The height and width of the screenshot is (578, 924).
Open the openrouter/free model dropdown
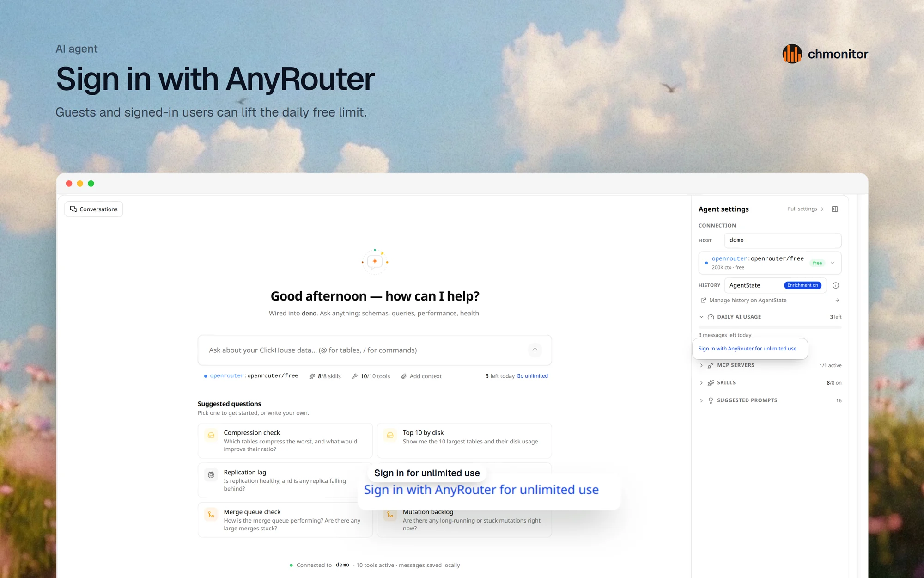coord(770,263)
